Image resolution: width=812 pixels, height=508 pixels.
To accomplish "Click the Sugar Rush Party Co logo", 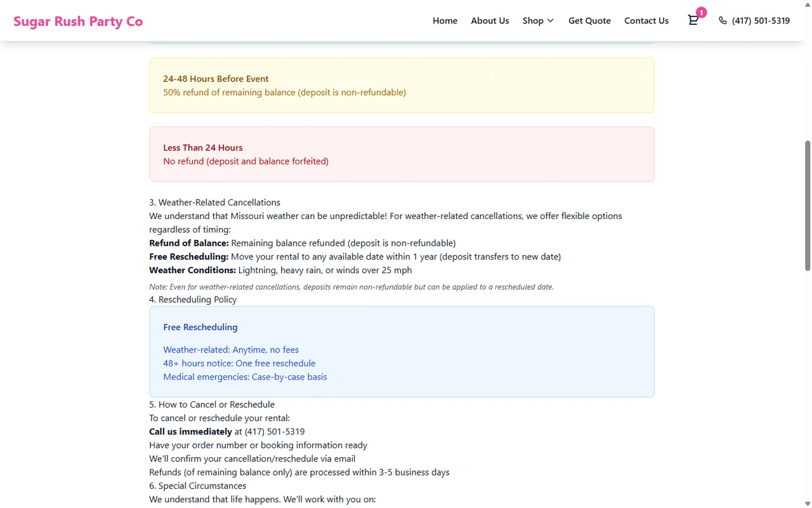I will pos(78,21).
